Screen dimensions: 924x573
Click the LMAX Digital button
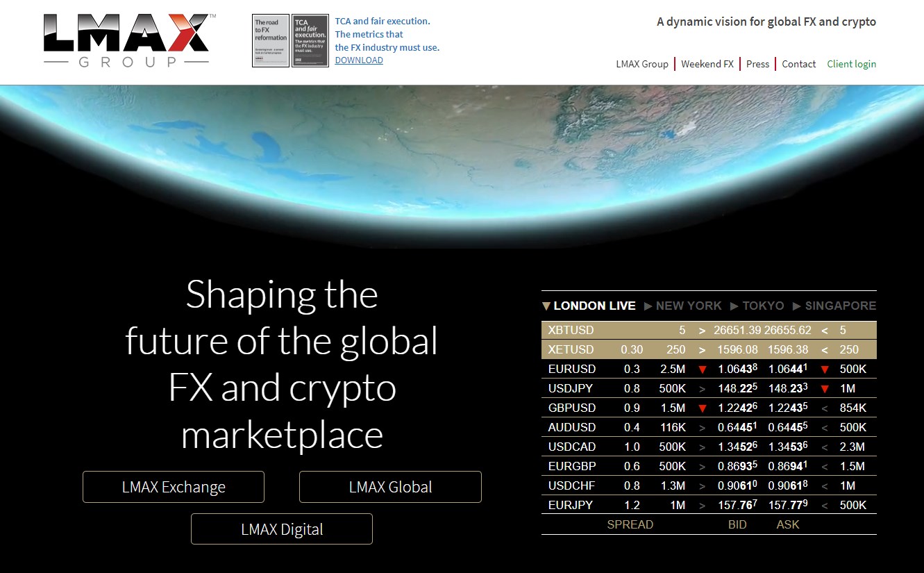282,529
